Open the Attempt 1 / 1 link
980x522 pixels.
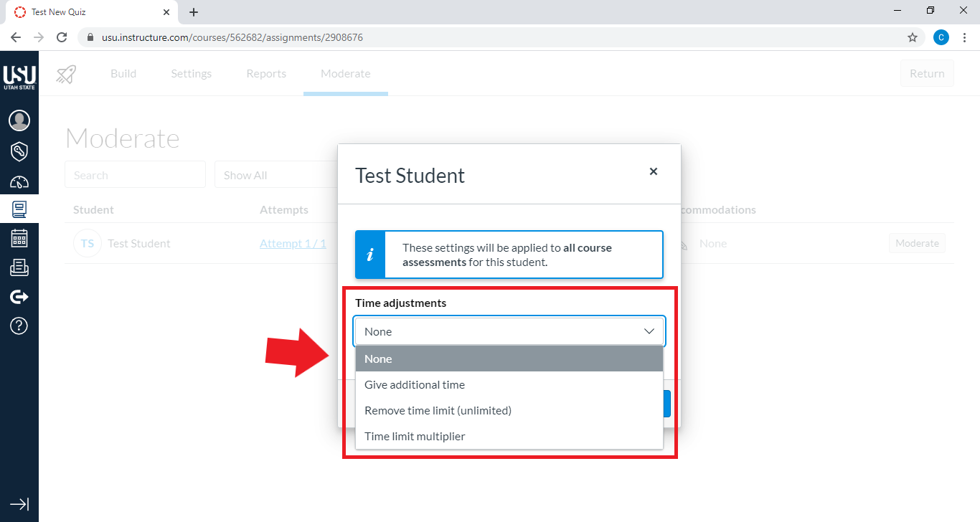coord(293,243)
